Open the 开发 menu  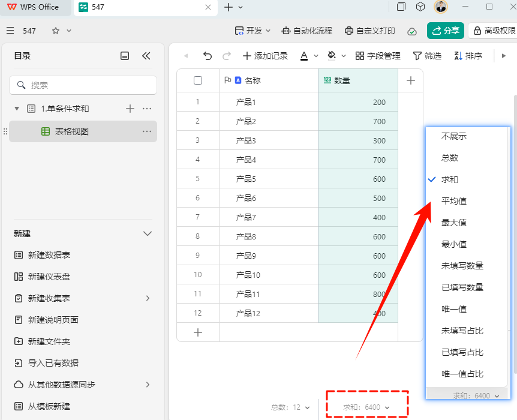[253, 31]
